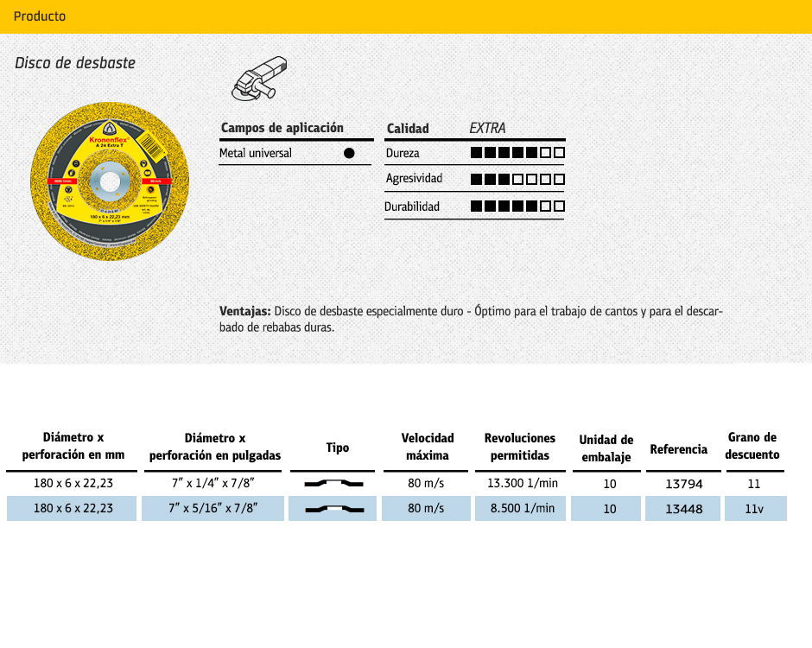The height and width of the screenshot is (648, 812).
Task: Click the 13.300 1/min revolutions cell
Action: coord(522,484)
